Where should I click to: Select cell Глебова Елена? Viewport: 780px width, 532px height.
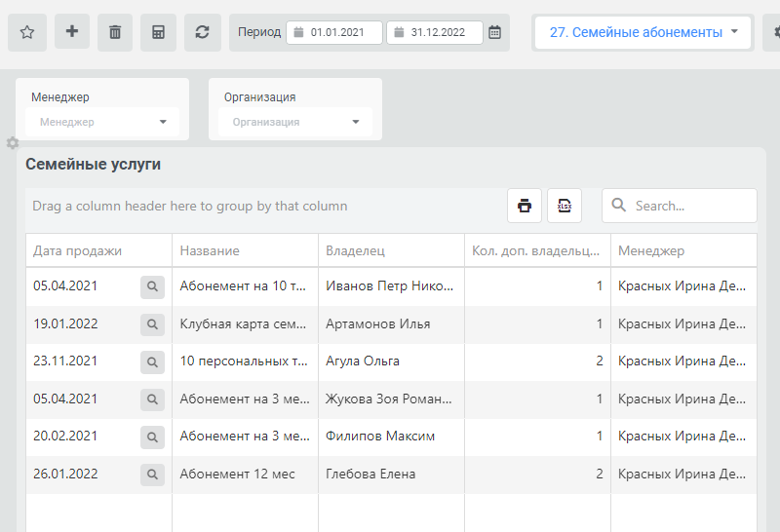tap(392, 475)
